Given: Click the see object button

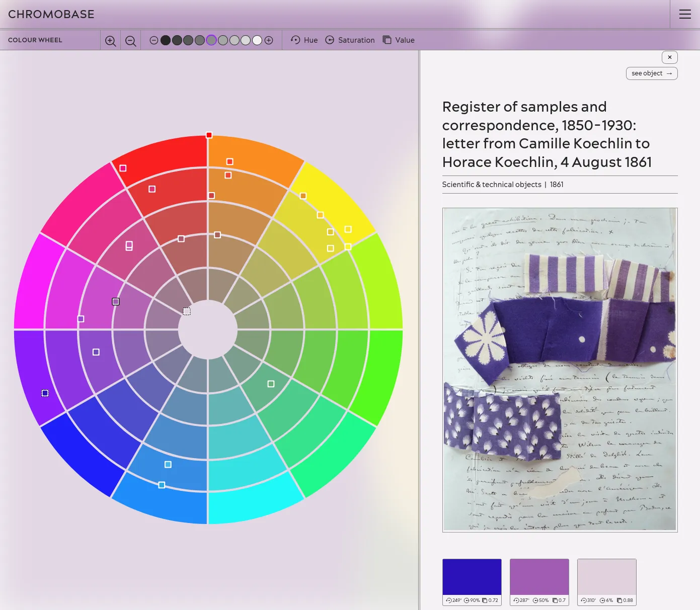Looking at the screenshot, I should pos(651,73).
